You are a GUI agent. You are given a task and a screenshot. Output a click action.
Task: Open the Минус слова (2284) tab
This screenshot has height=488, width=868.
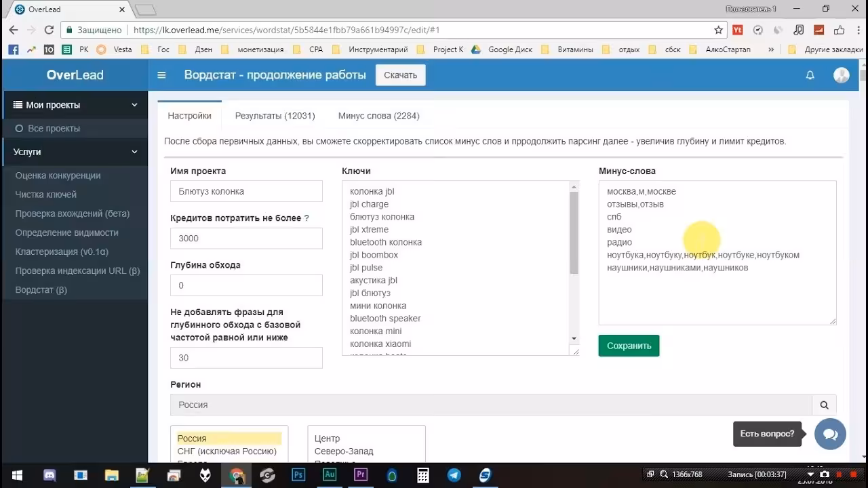click(x=378, y=116)
